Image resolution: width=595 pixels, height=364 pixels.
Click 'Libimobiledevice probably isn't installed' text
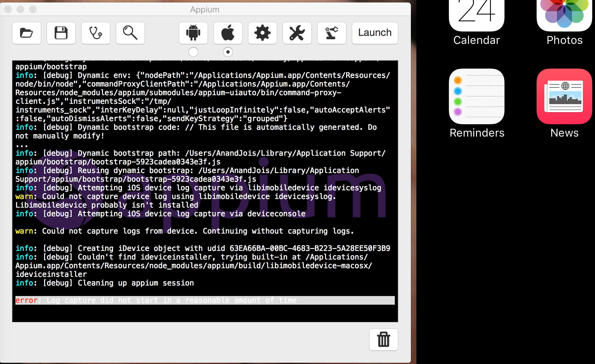(x=107, y=205)
